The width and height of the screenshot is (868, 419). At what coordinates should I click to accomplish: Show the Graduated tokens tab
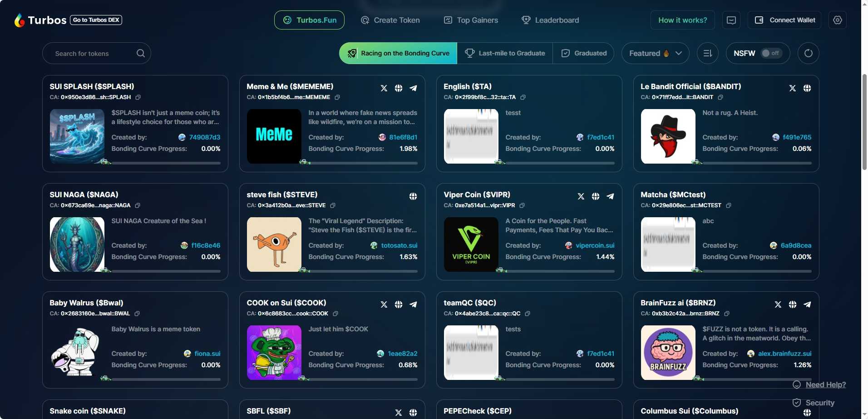coord(584,53)
